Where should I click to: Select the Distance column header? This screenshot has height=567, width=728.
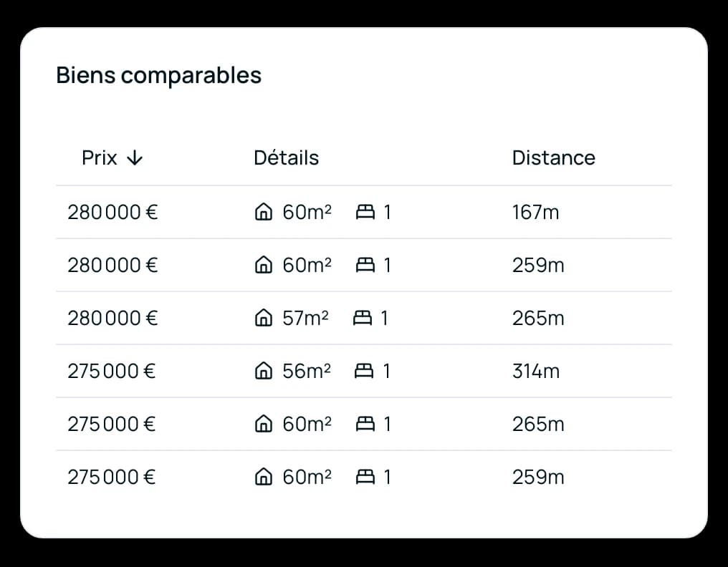(553, 157)
